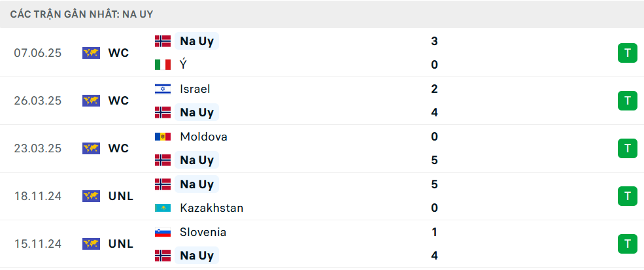Image resolution: width=644 pixels, height=270 pixels.
Task: Open the Kazakhstan team link
Action: (x=212, y=208)
